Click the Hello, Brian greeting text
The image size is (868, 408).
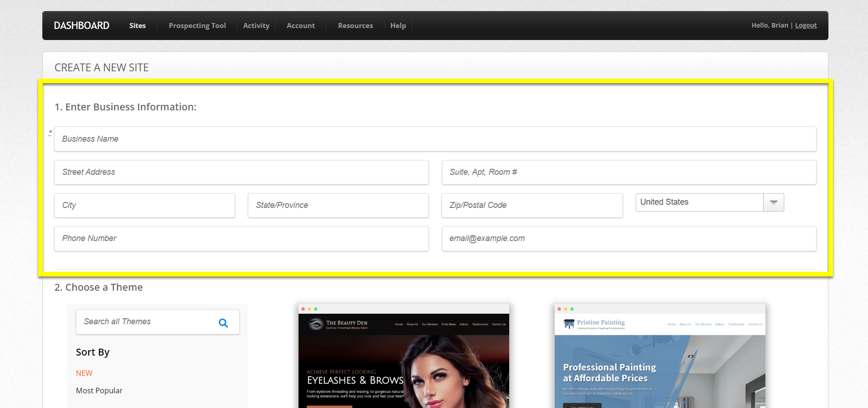tap(770, 25)
